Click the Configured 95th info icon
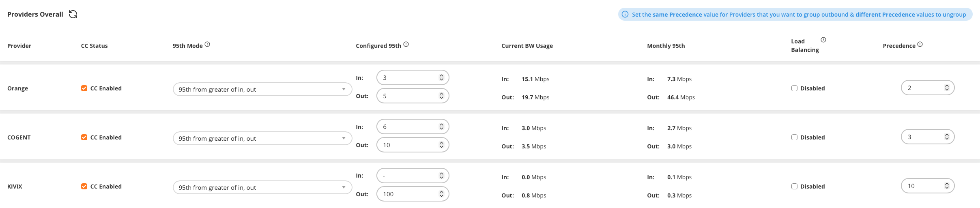This screenshot has width=980, height=208. (406, 45)
